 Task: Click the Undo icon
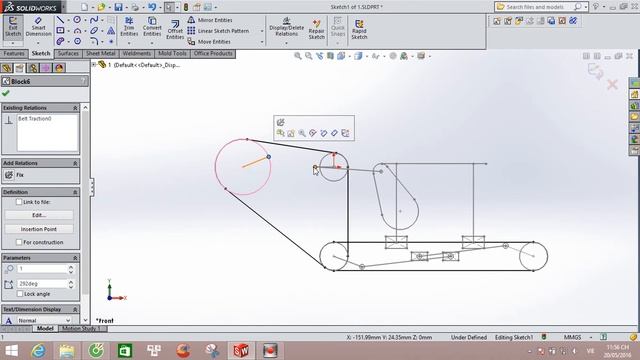tap(152, 7)
